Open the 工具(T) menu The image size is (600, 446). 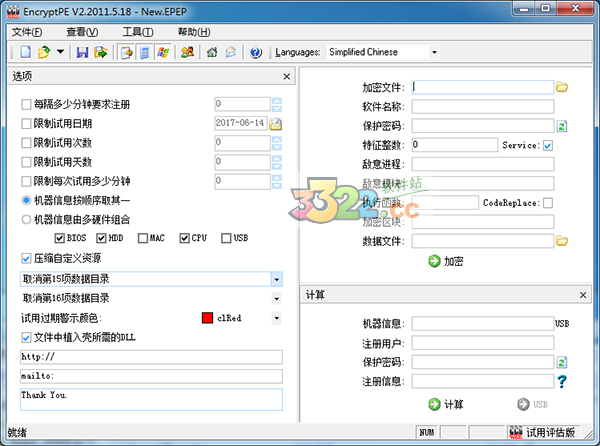click(x=138, y=32)
